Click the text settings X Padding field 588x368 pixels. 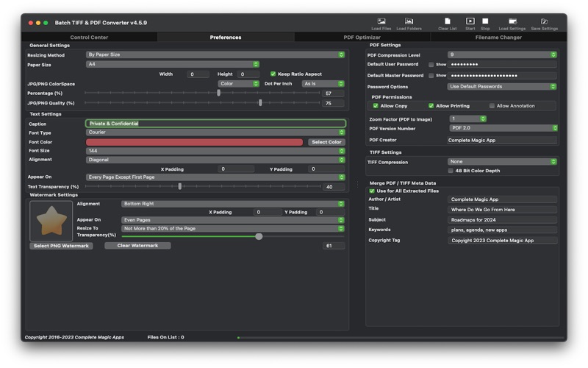pyautogui.click(x=236, y=169)
